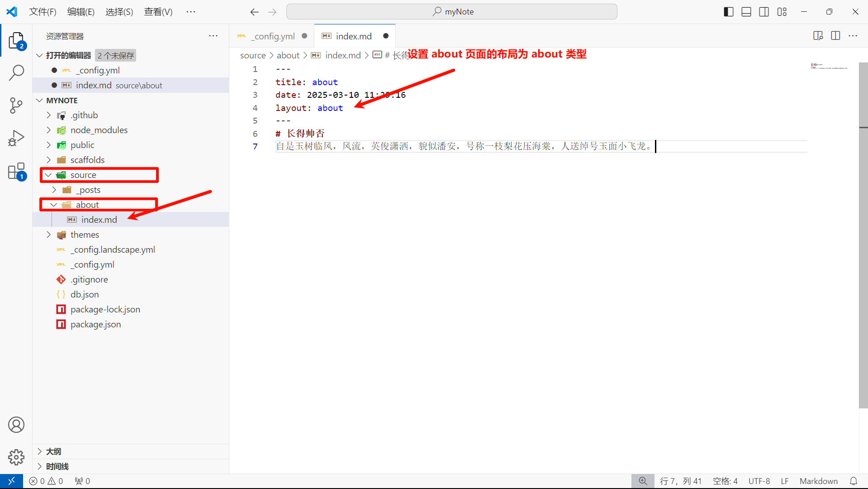Screen dimensions: 868x489
Task: Open the 文件(F) menu
Action: pyautogui.click(x=43, y=12)
